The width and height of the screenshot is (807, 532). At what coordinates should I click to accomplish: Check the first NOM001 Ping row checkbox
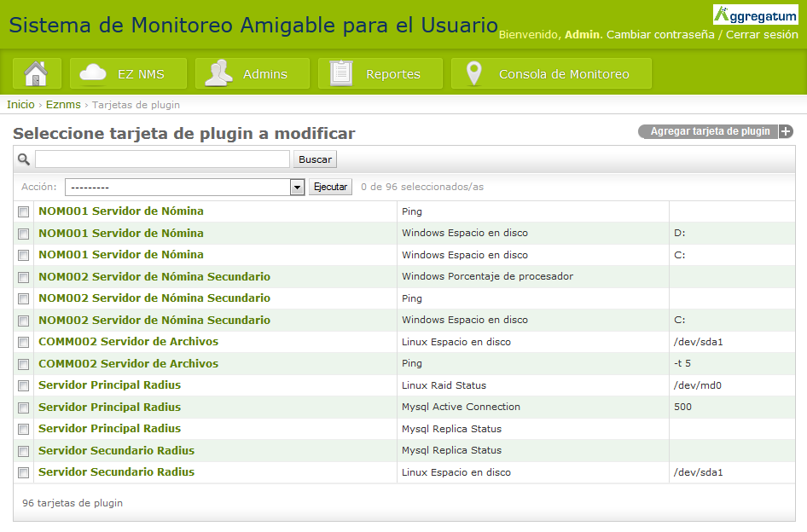coord(24,211)
